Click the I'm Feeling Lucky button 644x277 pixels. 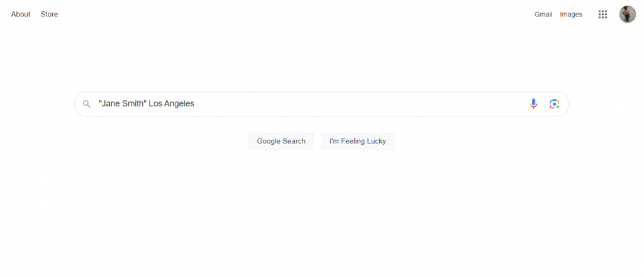coord(357,141)
